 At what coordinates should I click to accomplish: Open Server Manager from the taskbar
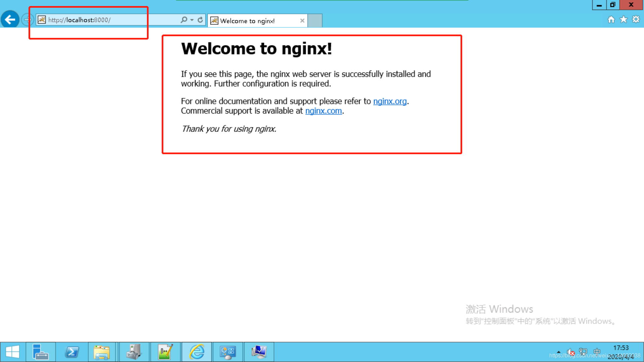pos(41,352)
